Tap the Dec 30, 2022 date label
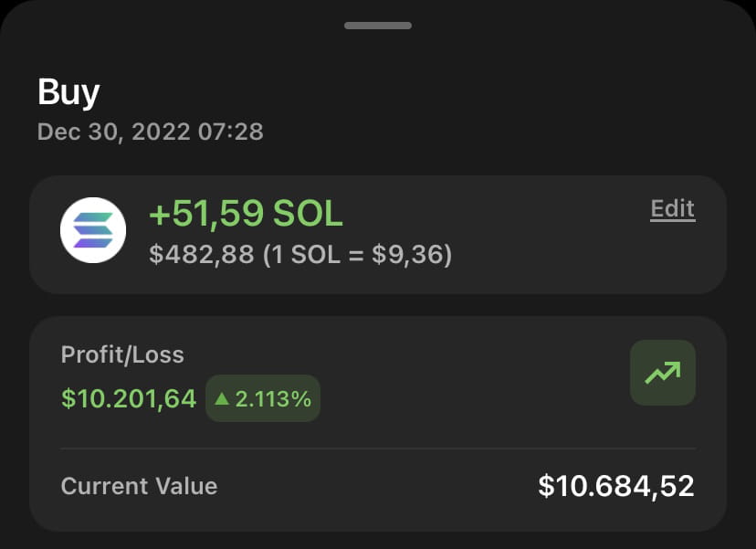Image resolution: width=756 pixels, height=549 pixels. pyautogui.click(x=151, y=132)
